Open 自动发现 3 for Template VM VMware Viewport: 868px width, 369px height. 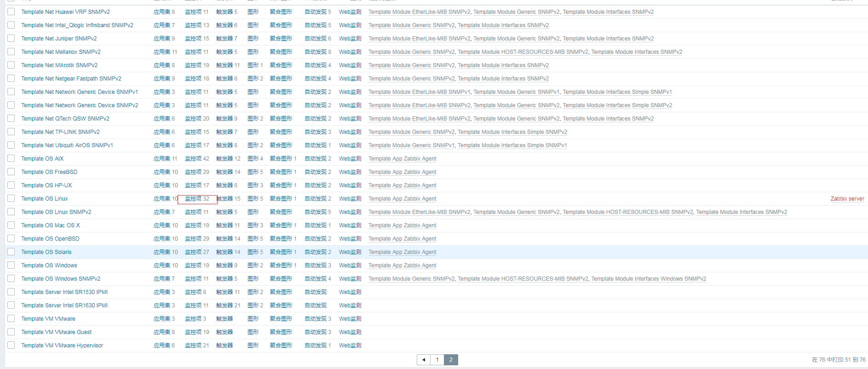click(318, 319)
